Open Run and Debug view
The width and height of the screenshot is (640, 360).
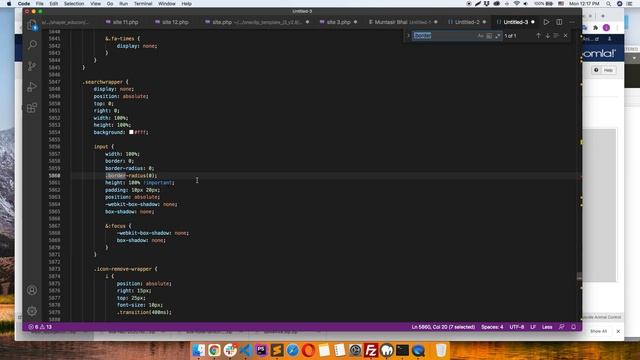32,87
